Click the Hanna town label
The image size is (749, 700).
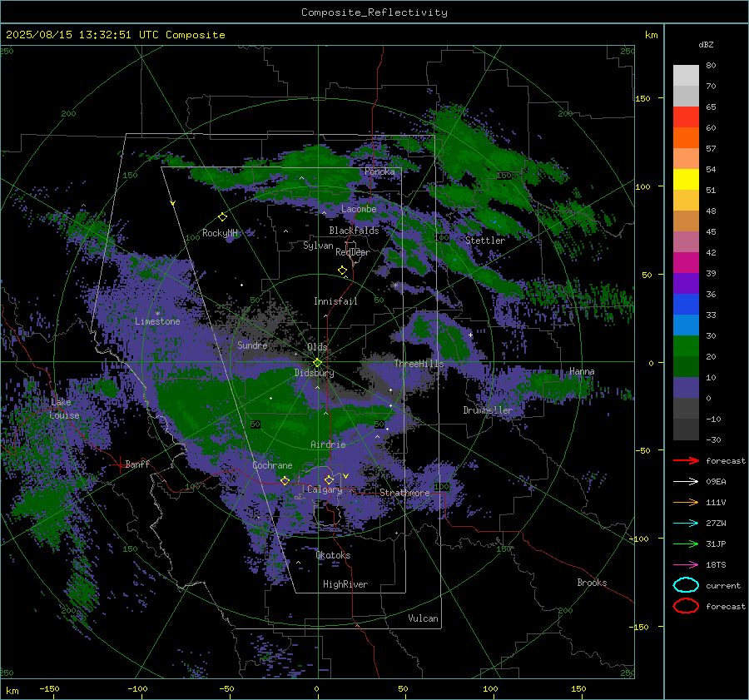coord(582,371)
